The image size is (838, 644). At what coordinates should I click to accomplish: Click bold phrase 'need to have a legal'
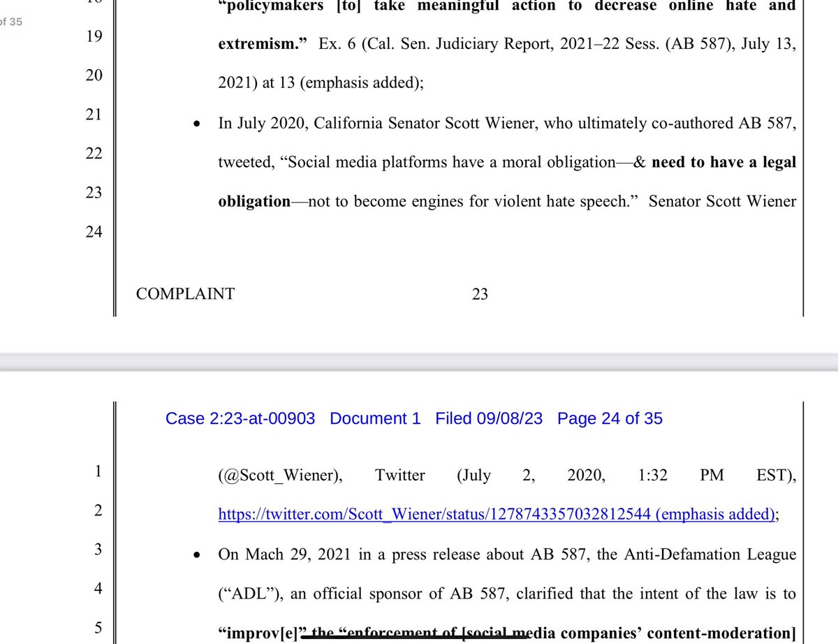click(724, 162)
